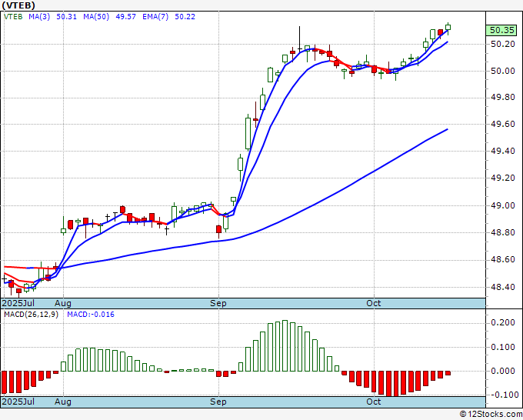Image resolution: width=523 pixels, height=420 pixels.
Task: Click the 0.200 MACD axis label
Action: pyautogui.click(x=503, y=322)
